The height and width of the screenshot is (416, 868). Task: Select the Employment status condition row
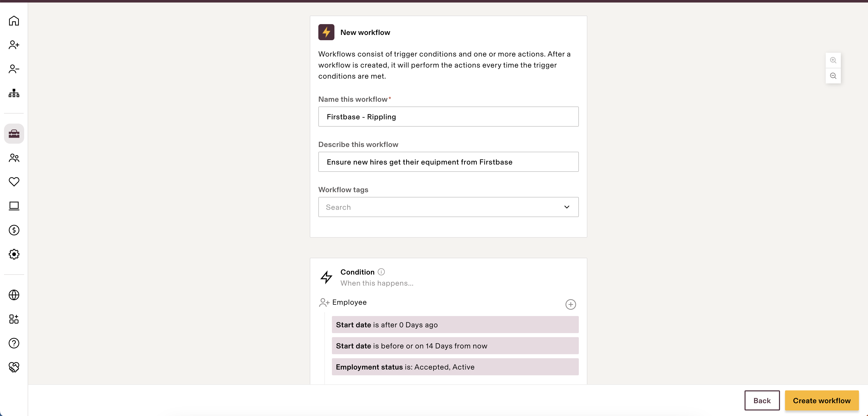click(x=455, y=367)
